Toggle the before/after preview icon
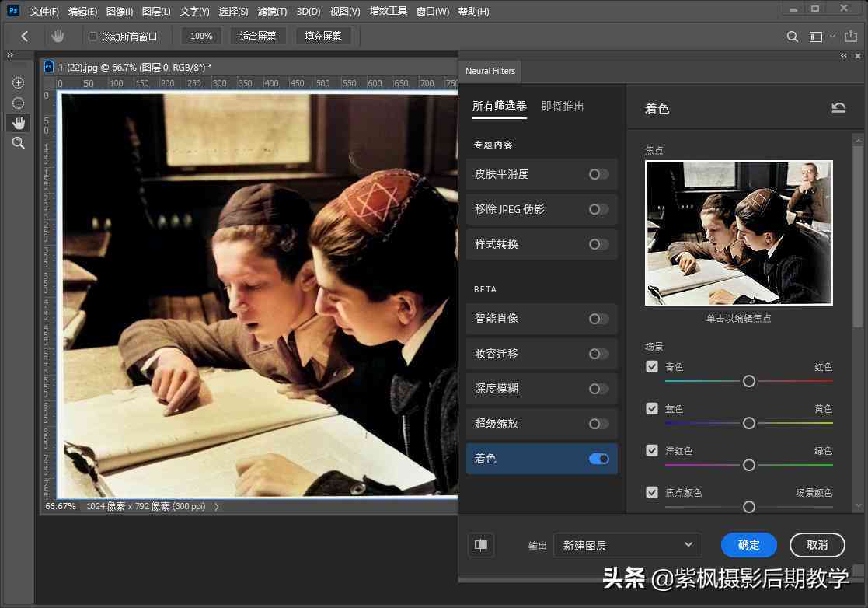 [481, 545]
